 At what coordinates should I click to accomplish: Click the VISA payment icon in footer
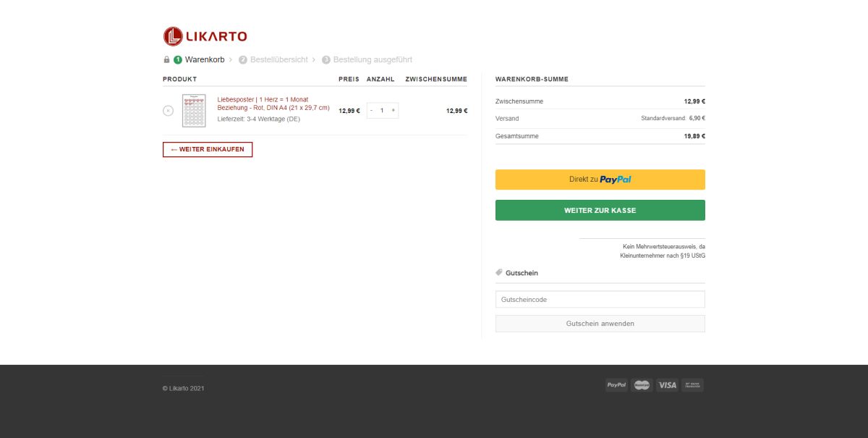pos(667,385)
